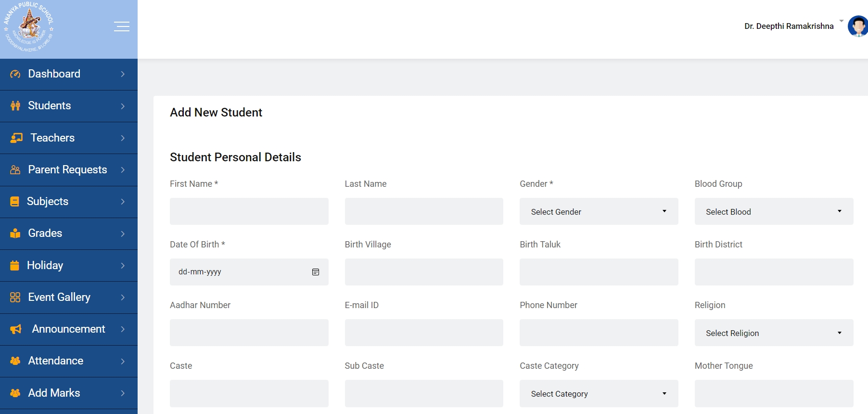
Task: Focus the Last Name input field
Action: coord(424,211)
